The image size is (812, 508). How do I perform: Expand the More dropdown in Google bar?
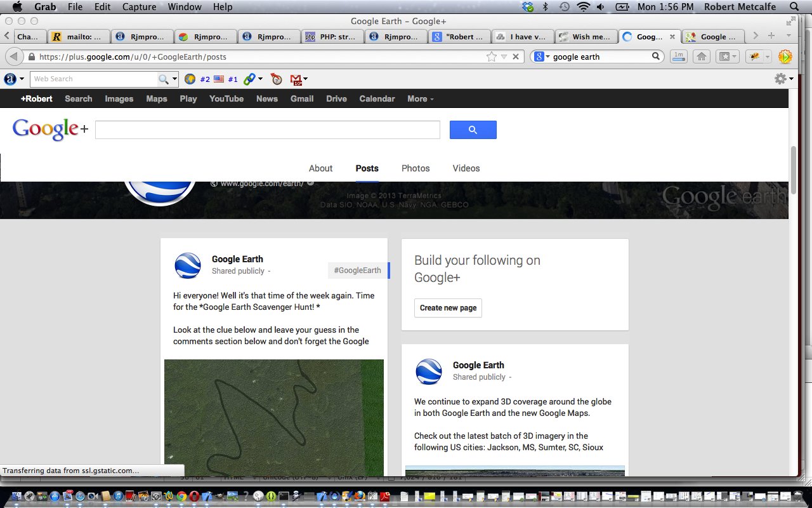tap(420, 98)
